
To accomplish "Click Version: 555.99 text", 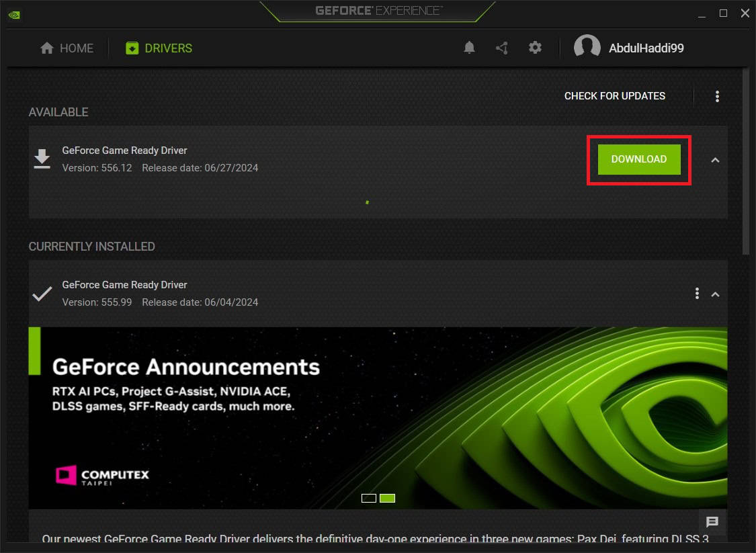I will pyautogui.click(x=97, y=302).
